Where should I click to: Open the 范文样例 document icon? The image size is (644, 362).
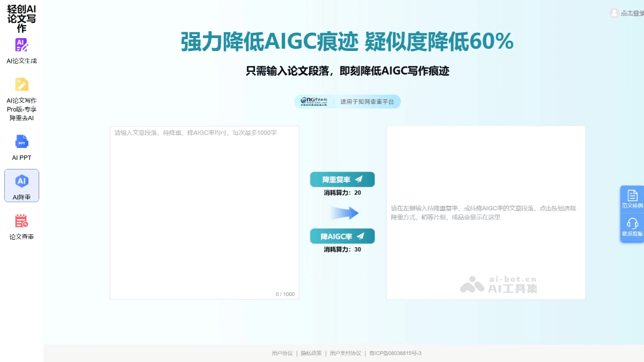(632, 196)
